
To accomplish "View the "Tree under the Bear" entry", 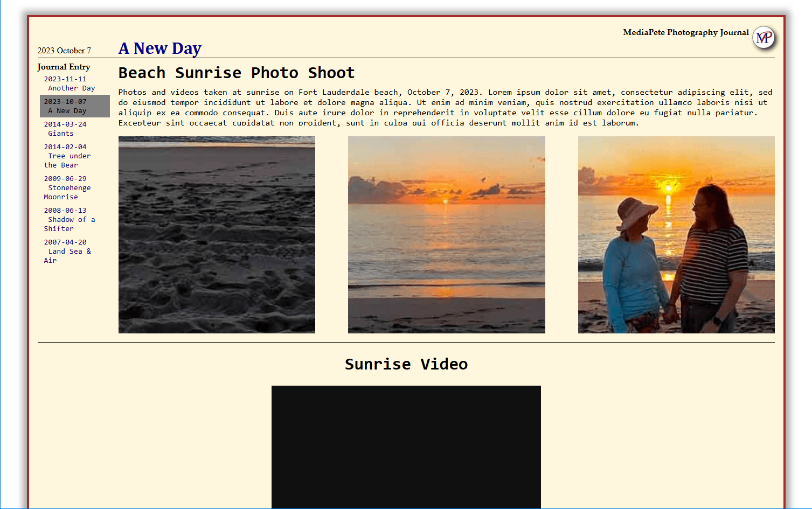I will tap(67, 156).
